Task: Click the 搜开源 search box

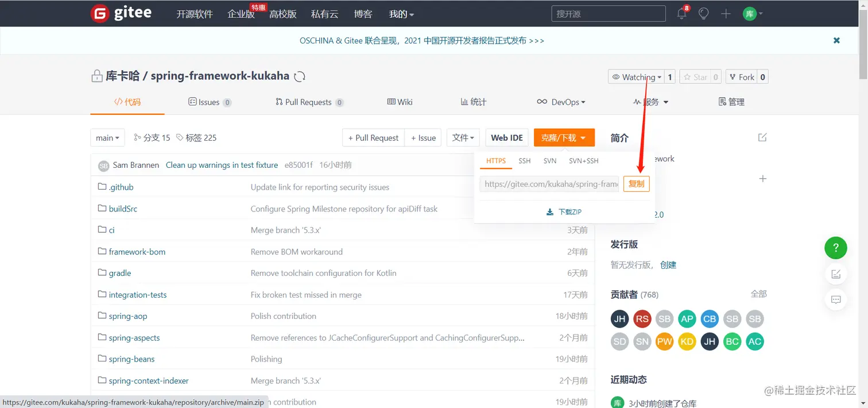Action: [609, 14]
